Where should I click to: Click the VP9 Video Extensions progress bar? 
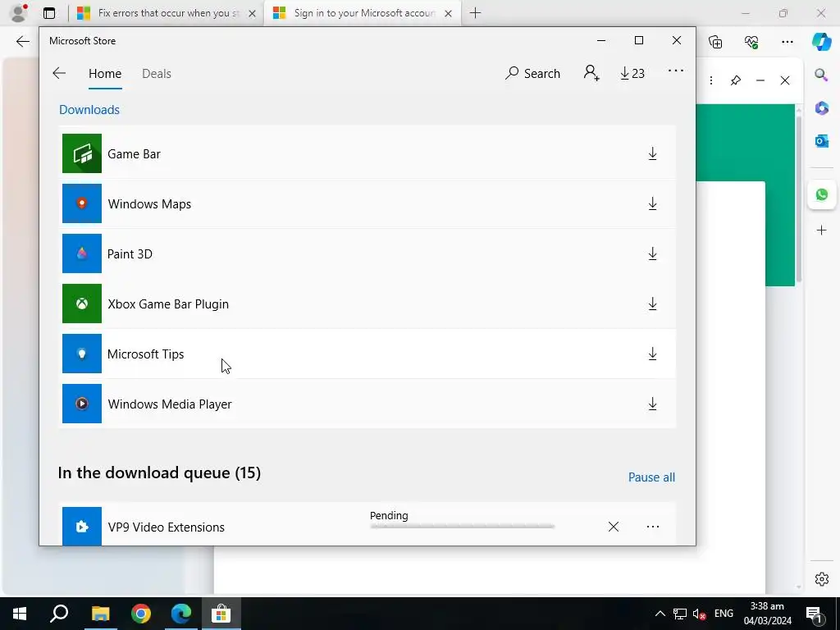pyautogui.click(x=463, y=527)
